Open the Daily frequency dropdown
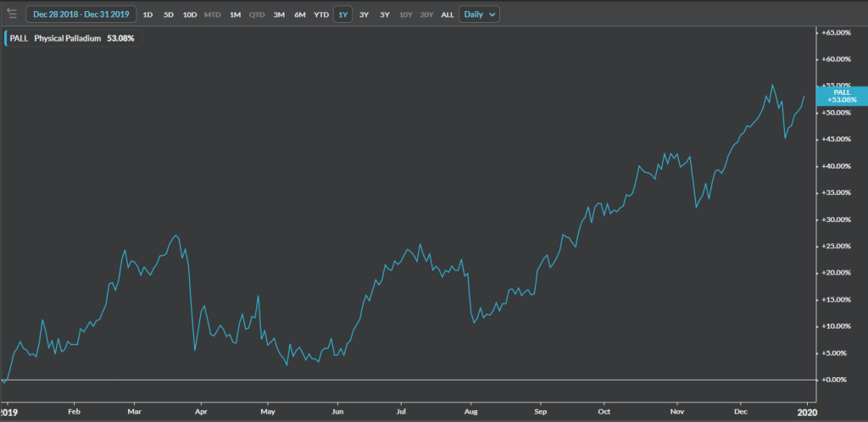Viewport: 868px width, 422px height. tap(479, 14)
